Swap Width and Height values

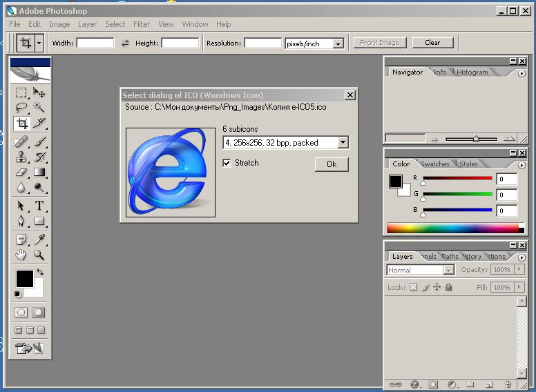(125, 43)
